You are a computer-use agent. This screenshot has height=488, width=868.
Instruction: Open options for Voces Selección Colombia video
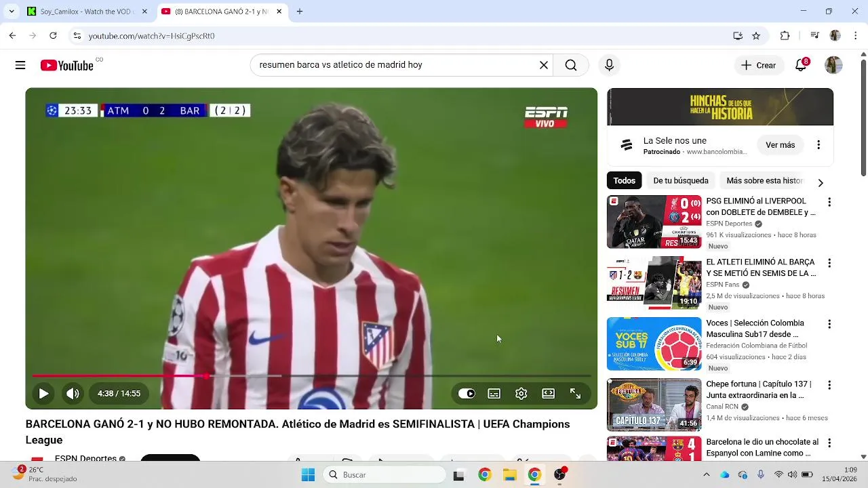[829, 324]
